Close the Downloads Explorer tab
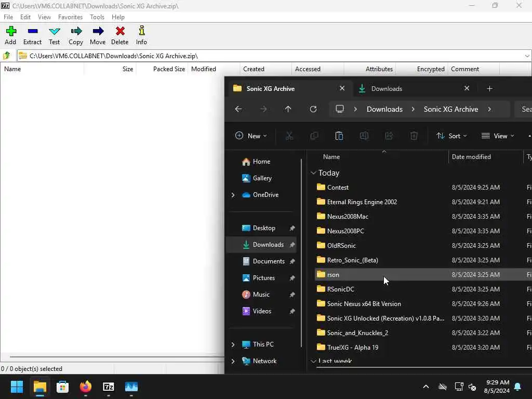The height and width of the screenshot is (399, 532). [467, 88]
